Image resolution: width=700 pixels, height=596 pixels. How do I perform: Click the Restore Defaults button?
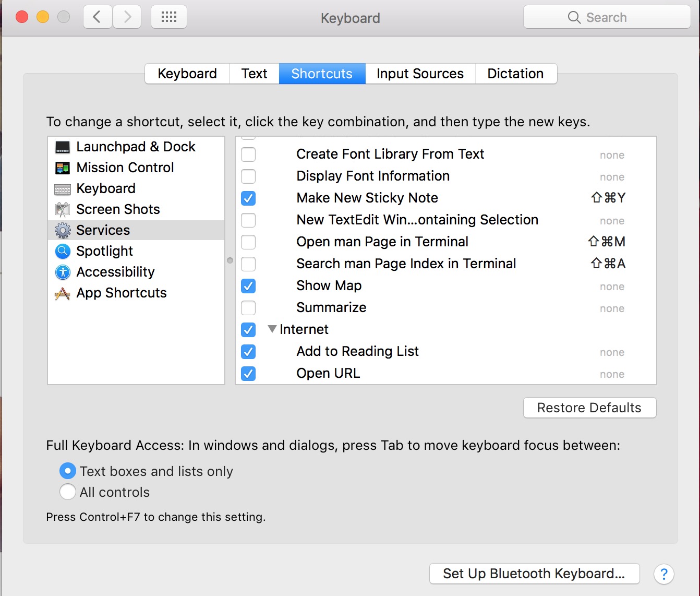[589, 408]
